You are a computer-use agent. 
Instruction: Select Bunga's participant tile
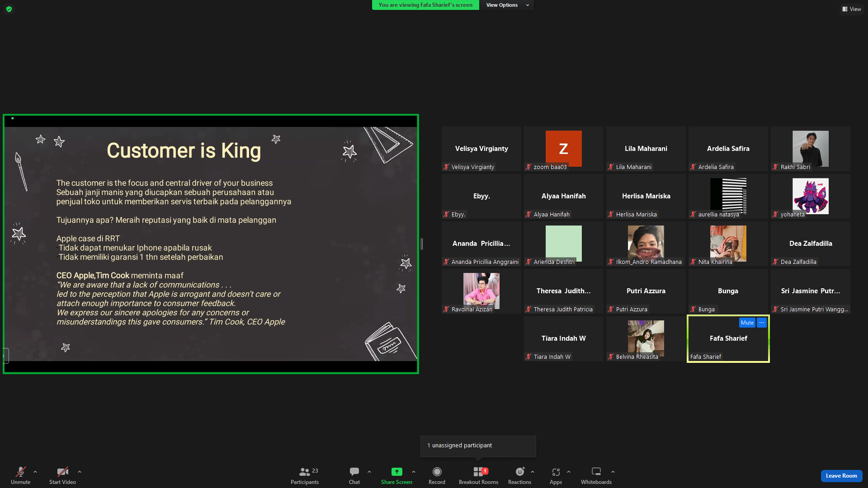point(728,291)
